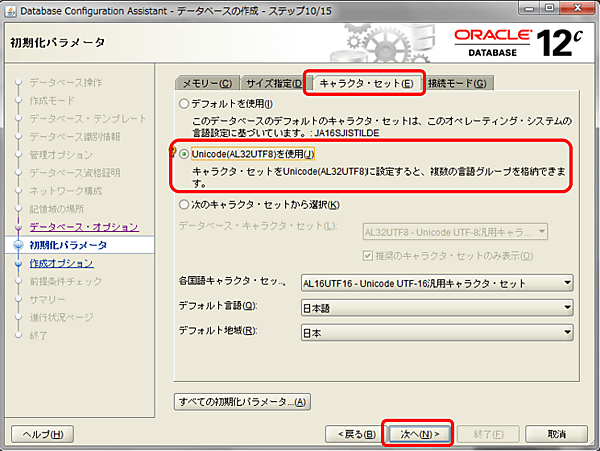Toggle 推奨のキャラクタ・セットのみ表示 checkbox
Screen dimensions: 600x451
point(368,256)
